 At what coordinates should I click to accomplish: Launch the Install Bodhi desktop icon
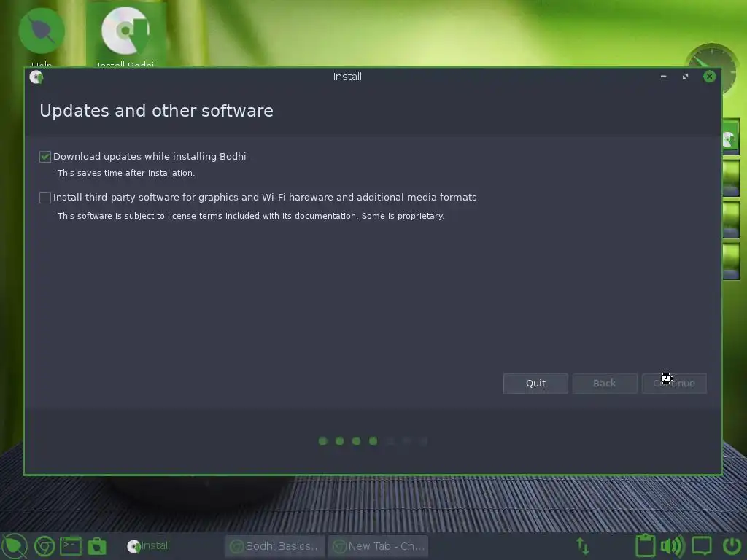[x=125, y=36]
